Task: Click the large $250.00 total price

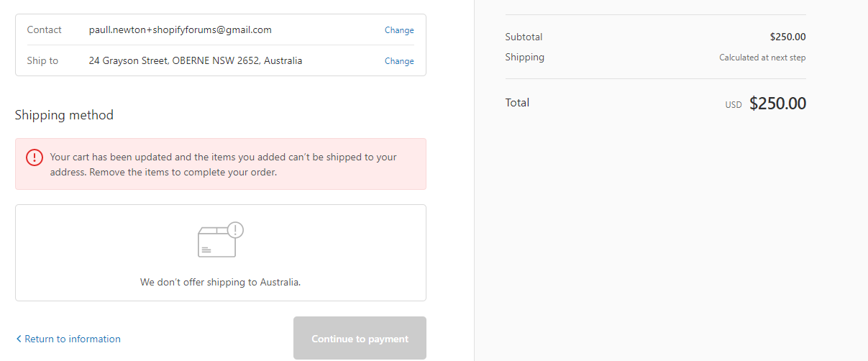Action: 777,104
